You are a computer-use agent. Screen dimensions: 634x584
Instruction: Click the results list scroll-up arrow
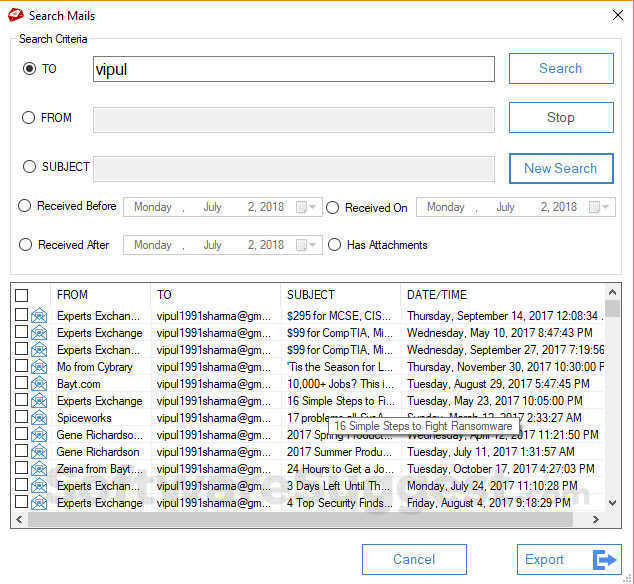[613, 292]
